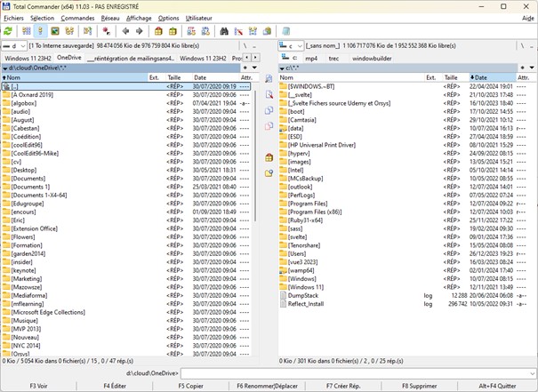Screen dimensions: 538x392
Task: Click the Pack files icon in middle bar
Action: 269,157
